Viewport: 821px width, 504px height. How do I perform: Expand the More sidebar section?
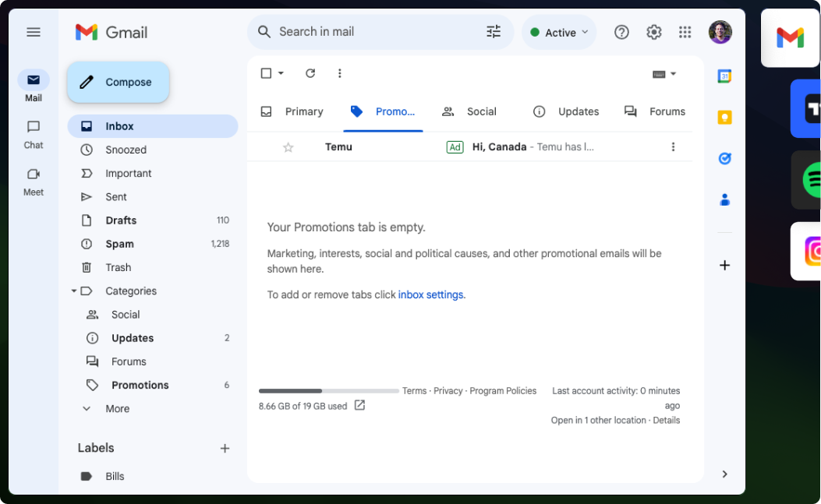click(153, 409)
